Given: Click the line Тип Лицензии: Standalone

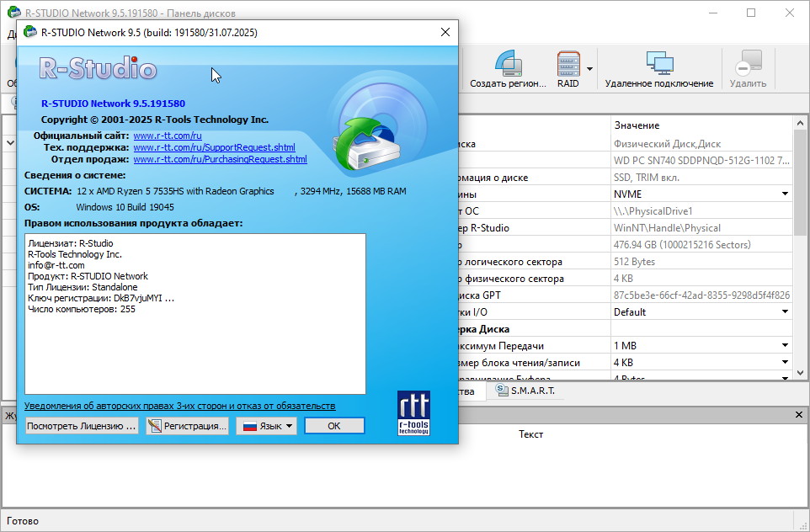Looking at the screenshot, I should pos(83,287).
